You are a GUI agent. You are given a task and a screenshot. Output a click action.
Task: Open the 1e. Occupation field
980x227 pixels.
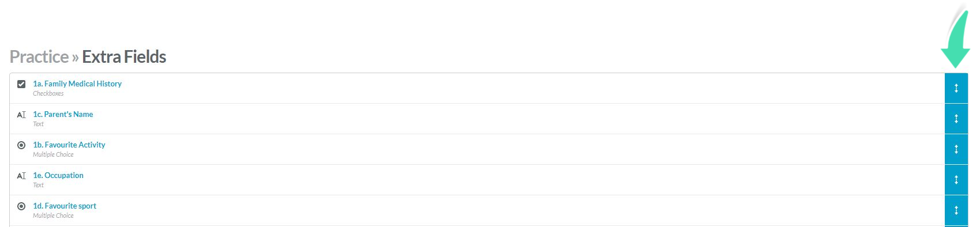pyautogui.click(x=58, y=175)
